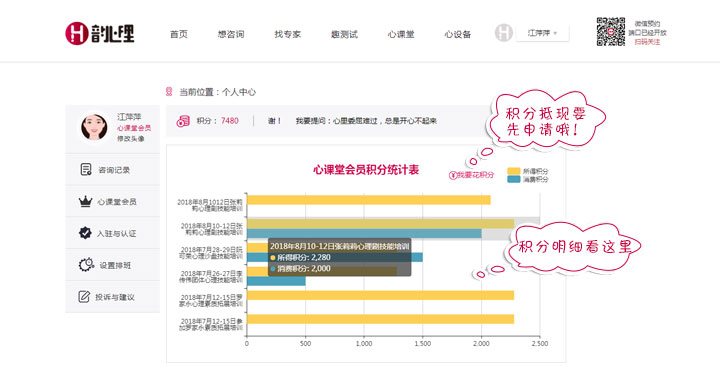This screenshot has width=720, height=370.
Task: Click the 我要花积分 link
Action: tap(472, 175)
